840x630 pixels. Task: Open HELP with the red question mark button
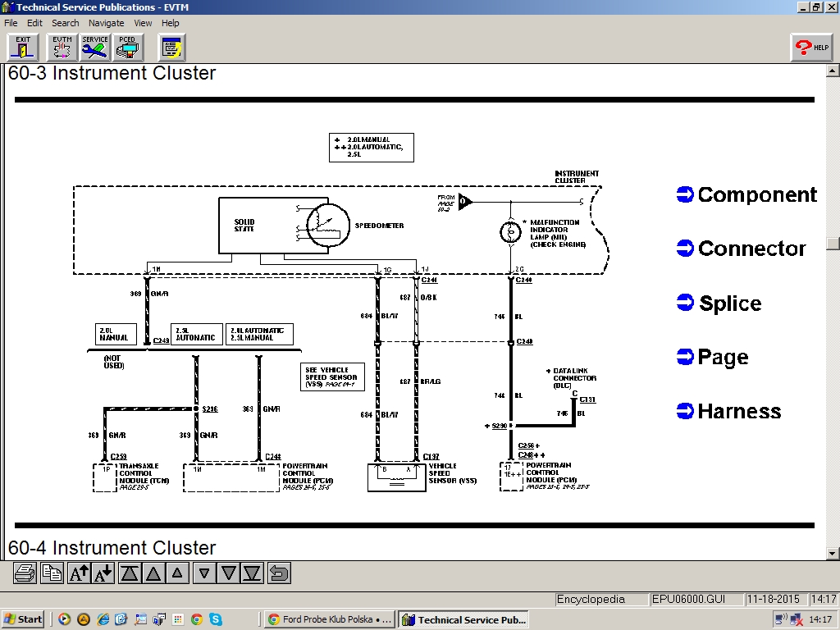point(811,47)
